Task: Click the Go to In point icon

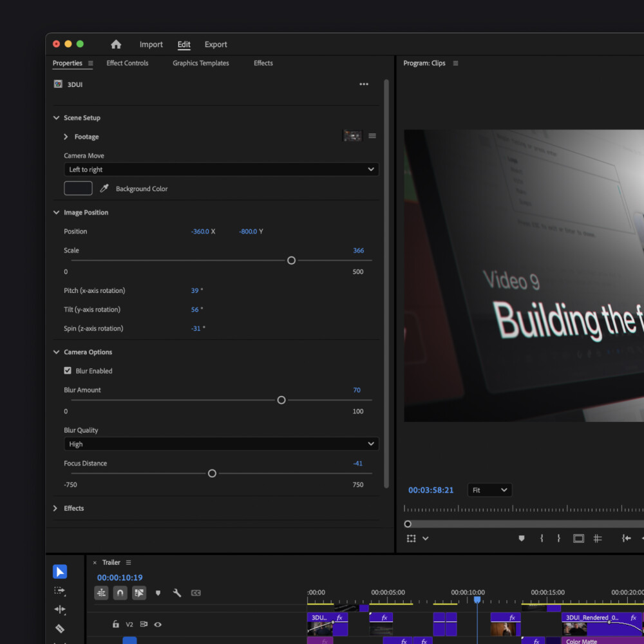Action: (x=626, y=538)
